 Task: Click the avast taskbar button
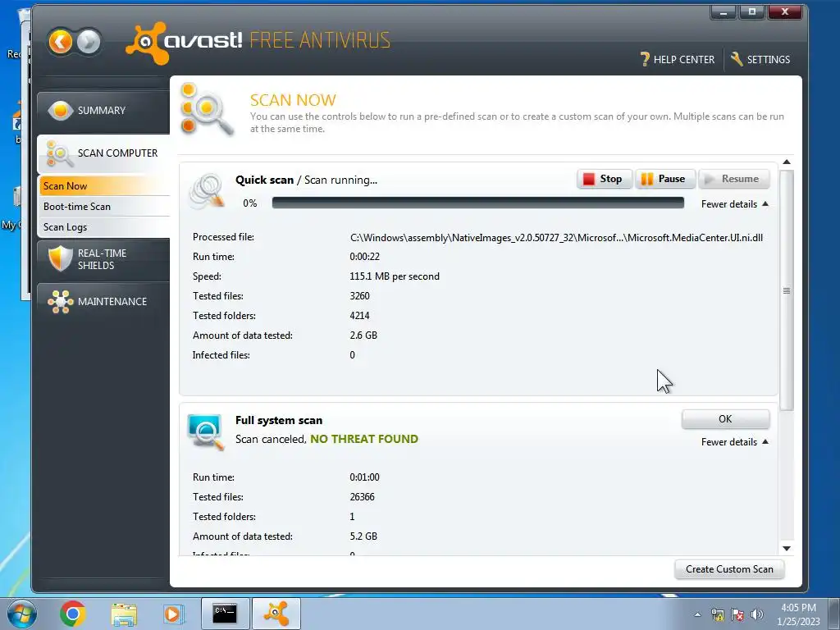(x=276, y=614)
